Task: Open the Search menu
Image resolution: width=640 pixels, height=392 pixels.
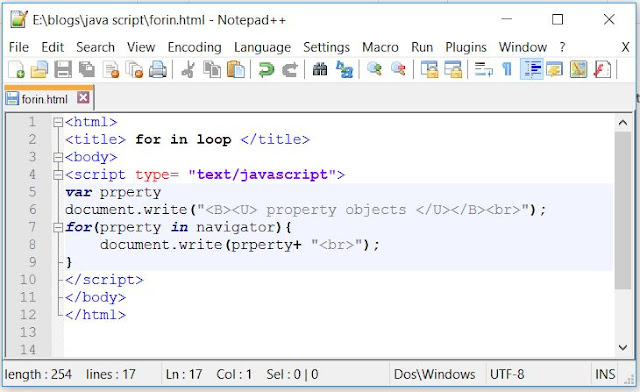Action: [96, 47]
